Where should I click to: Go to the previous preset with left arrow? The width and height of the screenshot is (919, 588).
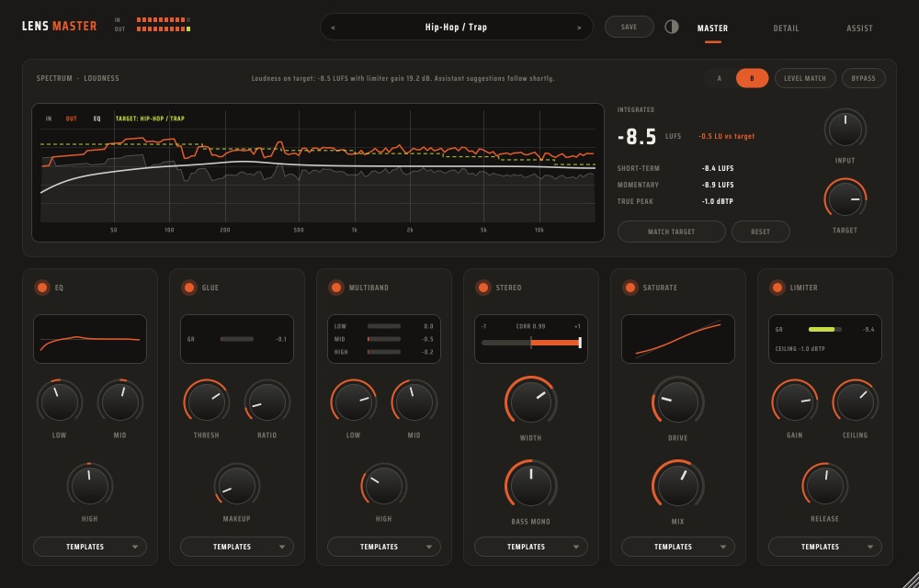pyautogui.click(x=333, y=28)
